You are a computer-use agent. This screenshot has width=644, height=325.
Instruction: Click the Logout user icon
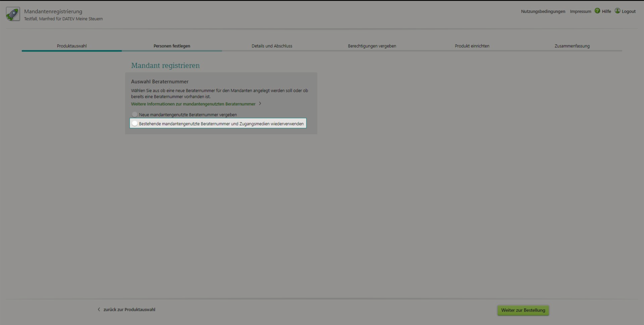click(x=617, y=11)
